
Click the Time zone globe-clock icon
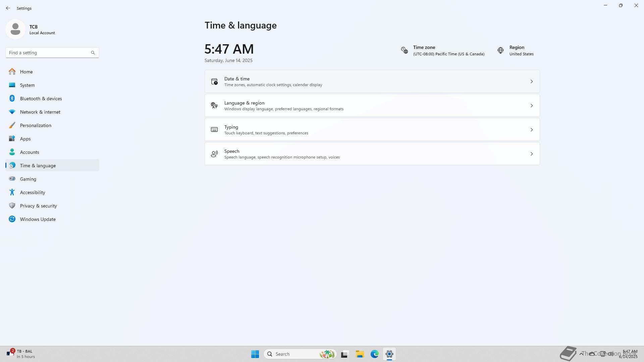pyautogui.click(x=405, y=51)
